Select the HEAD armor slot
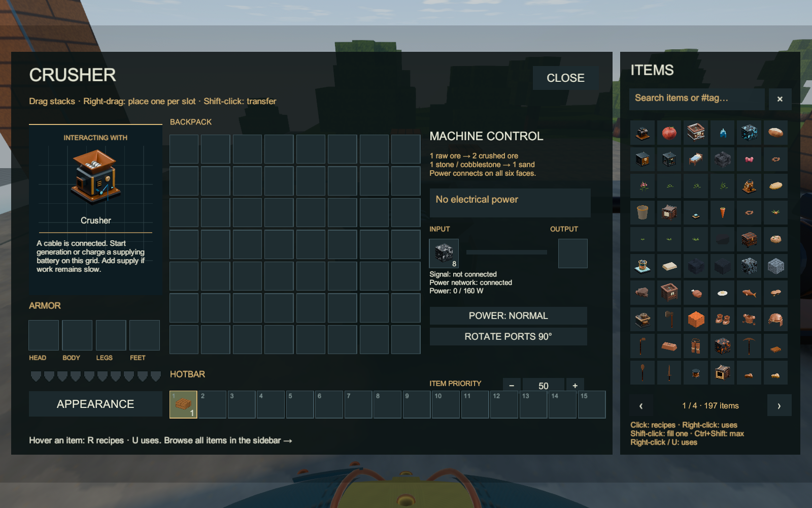This screenshot has height=508, width=812. (44, 335)
